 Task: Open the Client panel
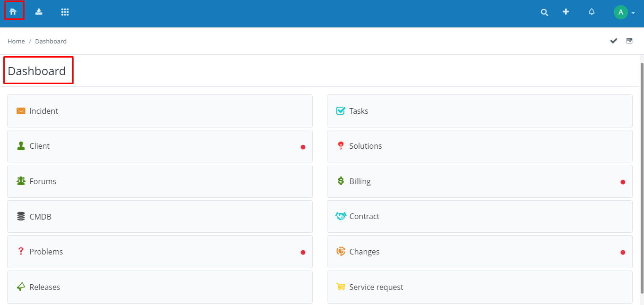[160, 146]
